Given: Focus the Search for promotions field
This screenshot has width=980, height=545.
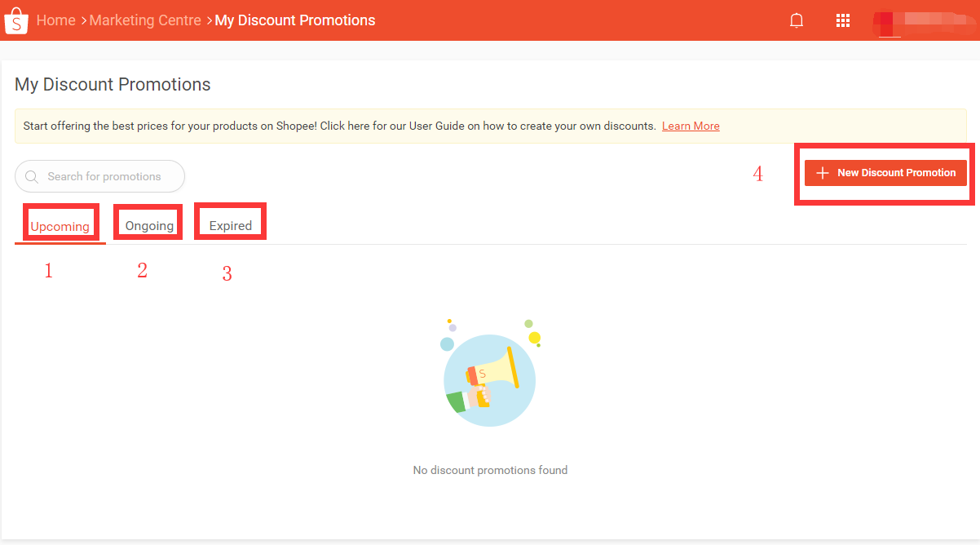Looking at the screenshot, I should (106, 176).
